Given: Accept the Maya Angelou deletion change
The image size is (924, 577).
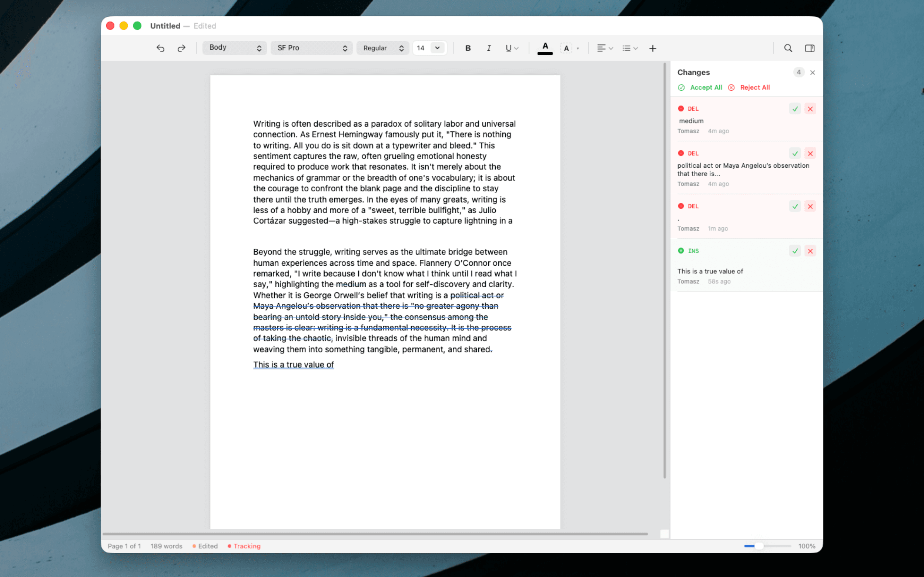Looking at the screenshot, I should (x=795, y=153).
